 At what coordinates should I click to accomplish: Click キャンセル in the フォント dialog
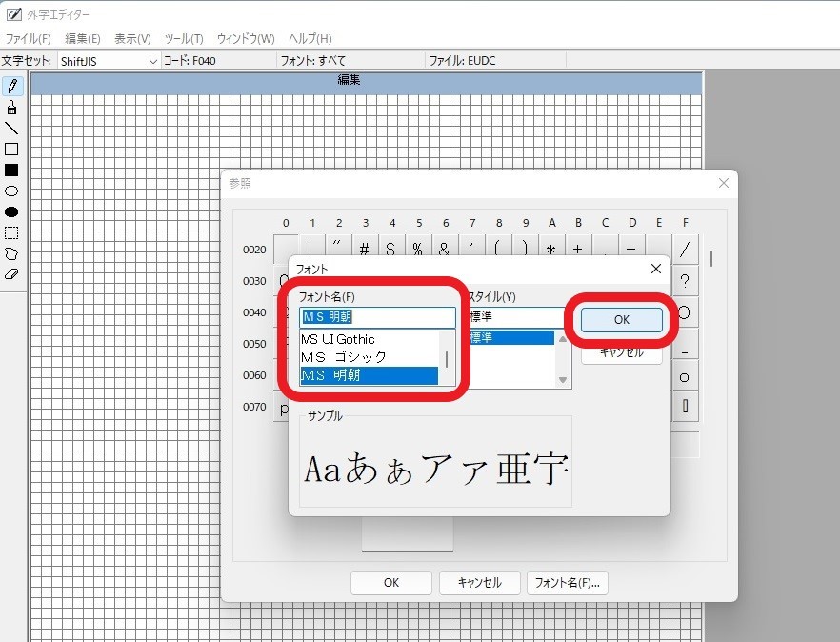pos(621,352)
